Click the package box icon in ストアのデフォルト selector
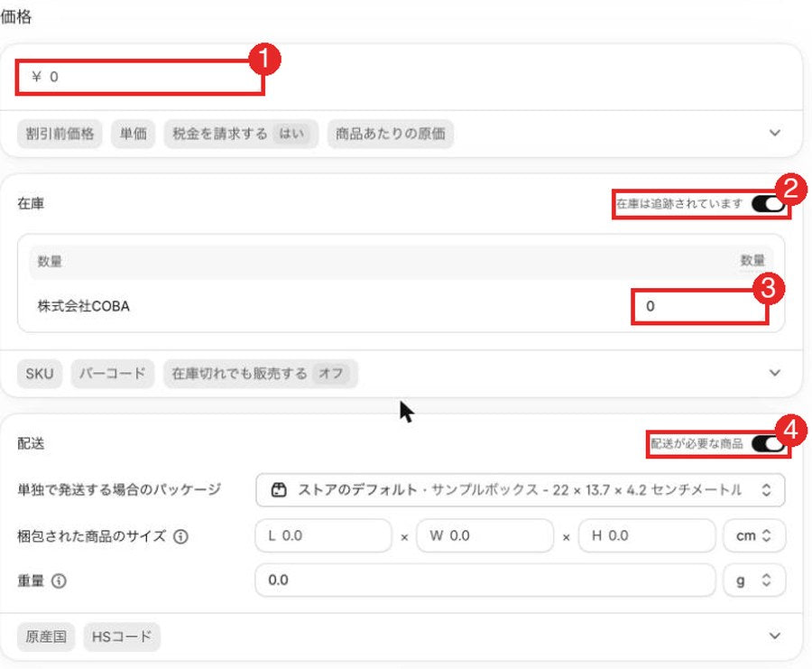Screen dimensions: 812x669 pyautogui.click(x=279, y=489)
